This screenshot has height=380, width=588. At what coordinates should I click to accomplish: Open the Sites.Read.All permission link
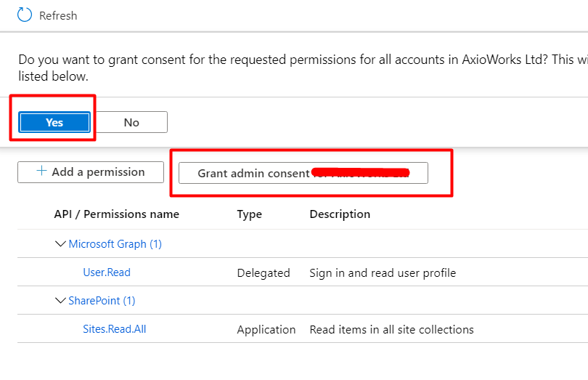pyautogui.click(x=115, y=329)
